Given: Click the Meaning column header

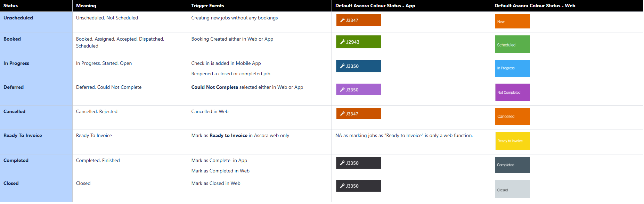Looking at the screenshot, I should pos(86,6).
